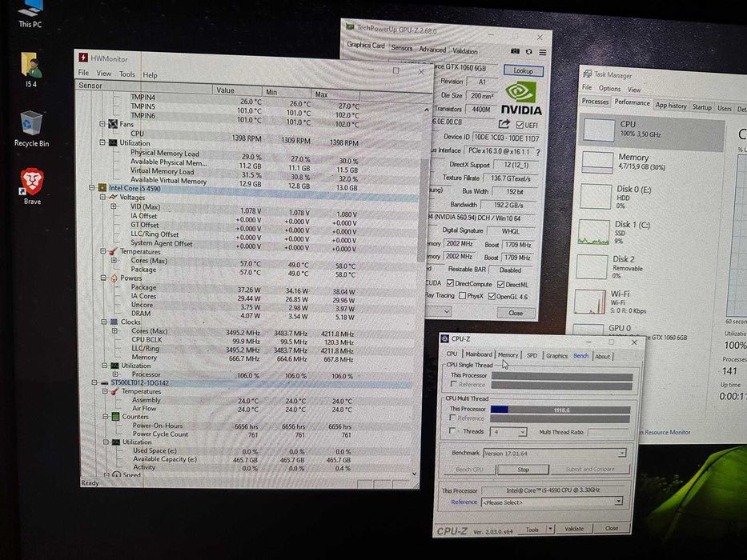Open the This PC desktop icon
This screenshot has width=747, height=560.
tap(30, 14)
